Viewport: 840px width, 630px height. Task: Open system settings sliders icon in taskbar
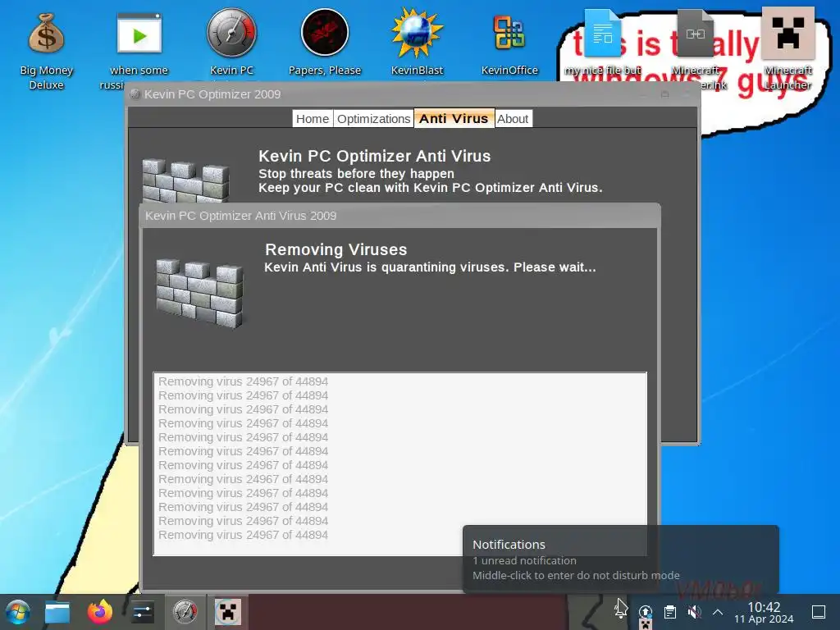[x=143, y=612]
